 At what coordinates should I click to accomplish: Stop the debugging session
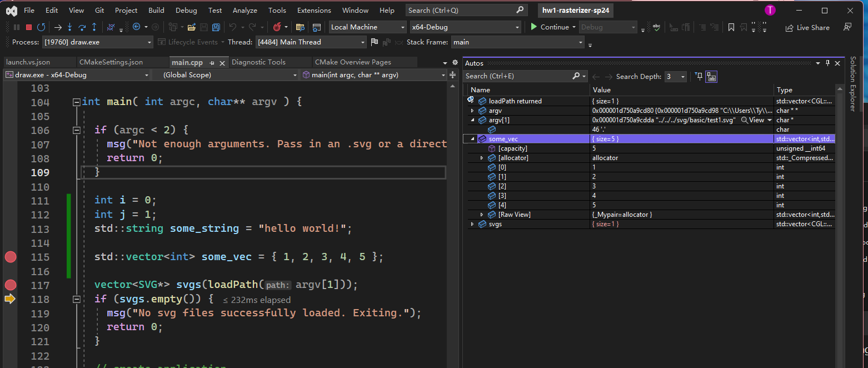click(x=28, y=27)
